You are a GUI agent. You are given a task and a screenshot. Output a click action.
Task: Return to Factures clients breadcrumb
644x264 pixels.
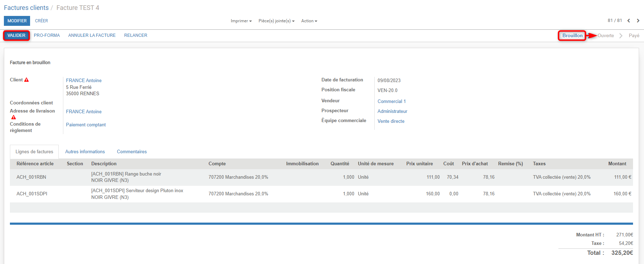point(26,8)
